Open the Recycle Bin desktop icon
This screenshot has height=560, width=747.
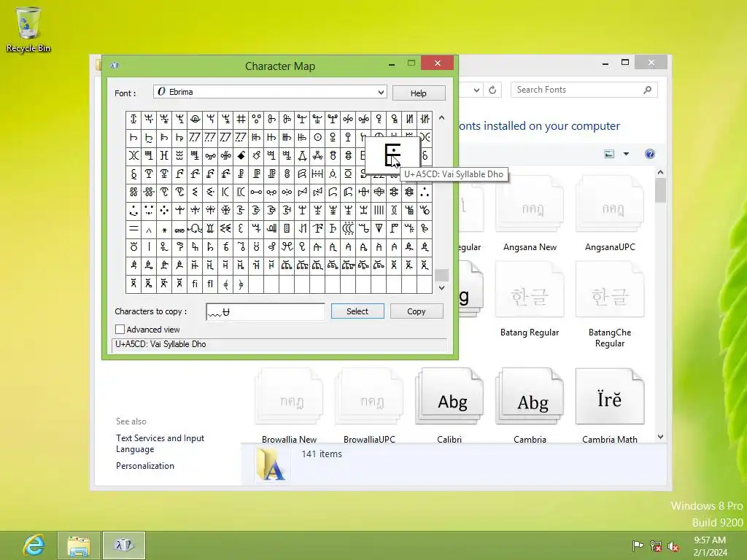coord(28,29)
